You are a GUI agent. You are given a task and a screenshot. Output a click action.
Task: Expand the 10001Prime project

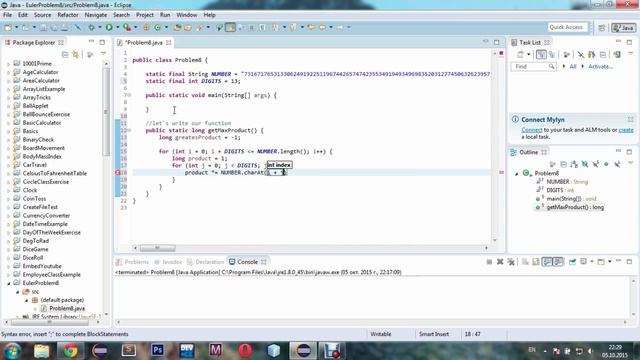click(x=8, y=64)
